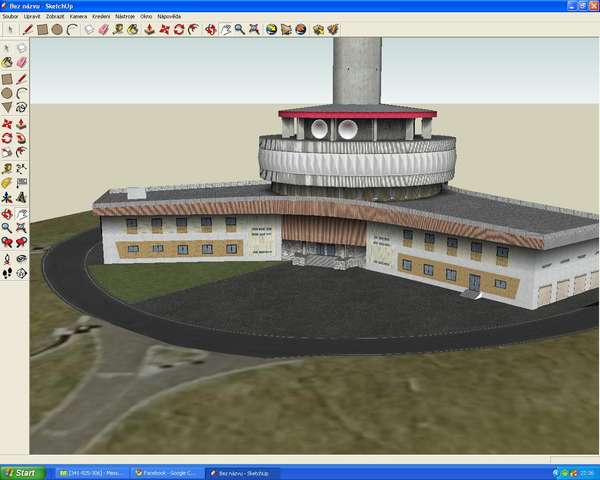Screen dimensions: 600x480
Task: Activate the Follow Me tool
Action: coord(21,138)
